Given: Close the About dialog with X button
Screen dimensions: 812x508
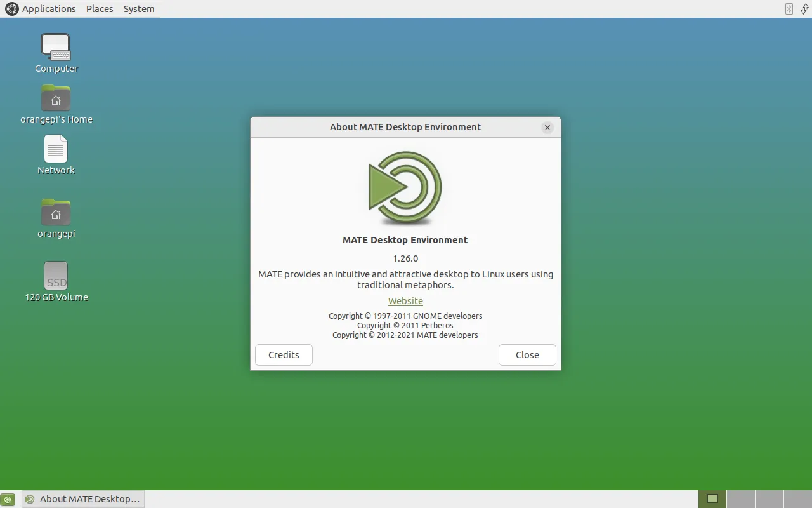Looking at the screenshot, I should click(x=547, y=128).
